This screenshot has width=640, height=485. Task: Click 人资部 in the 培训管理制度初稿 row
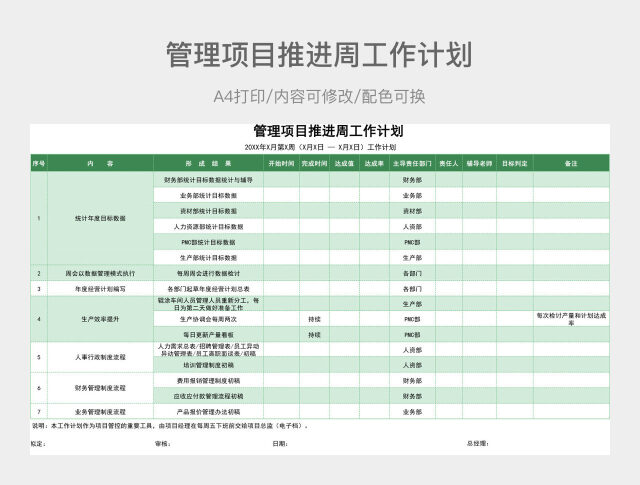point(412,365)
